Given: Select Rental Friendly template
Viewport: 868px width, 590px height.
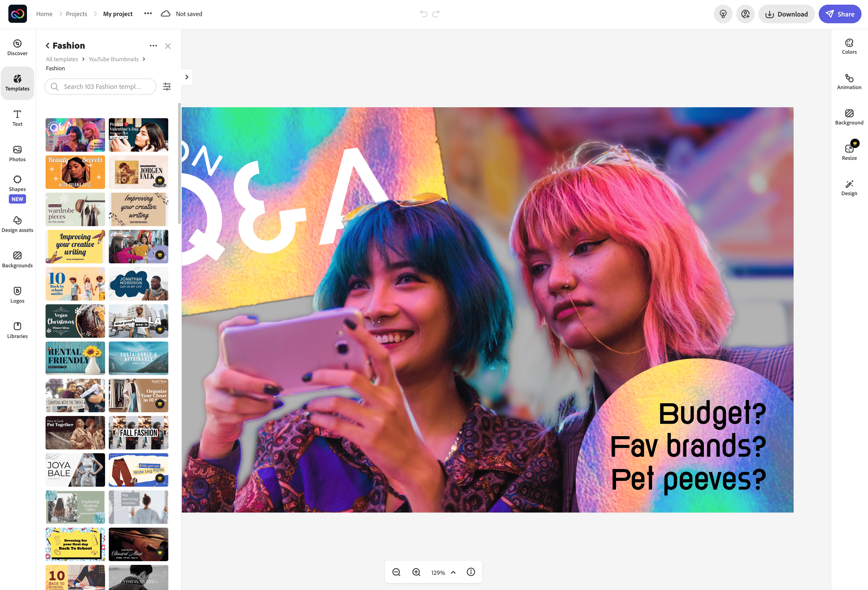Looking at the screenshot, I should click(75, 358).
